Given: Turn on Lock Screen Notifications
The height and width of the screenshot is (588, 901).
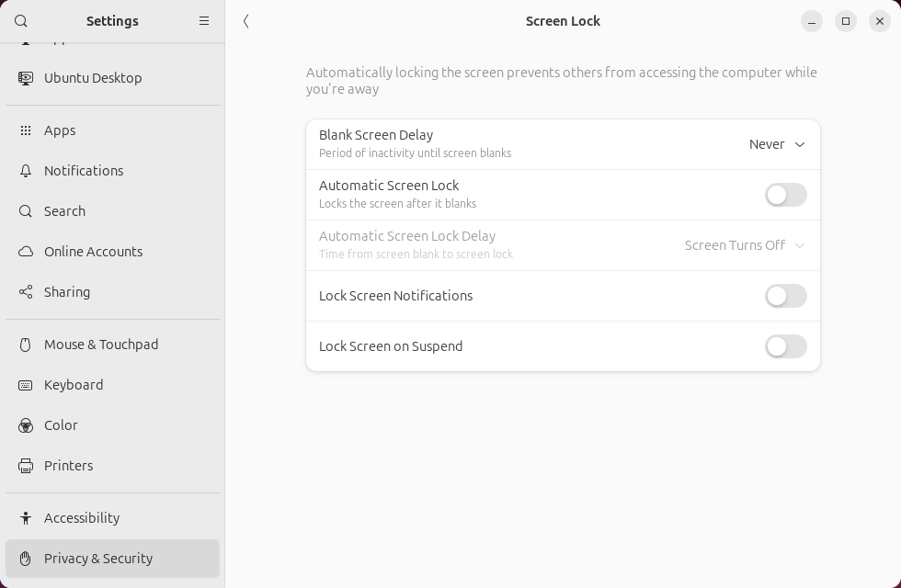Looking at the screenshot, I should pyautogui.click(x=786, y=296).
